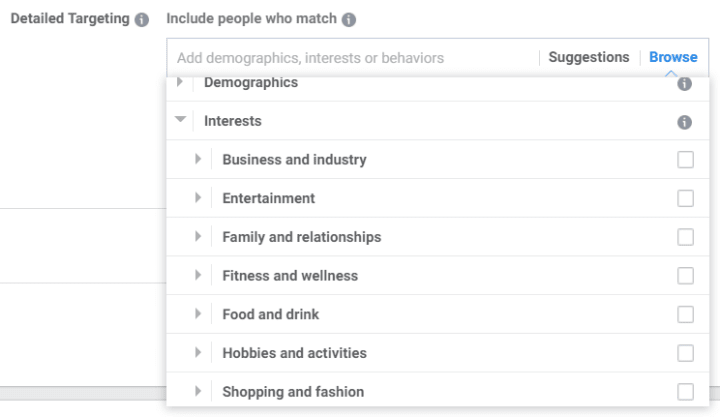
Task: Expand the Entertainment subcategory arrow
Action: point(198,197)
